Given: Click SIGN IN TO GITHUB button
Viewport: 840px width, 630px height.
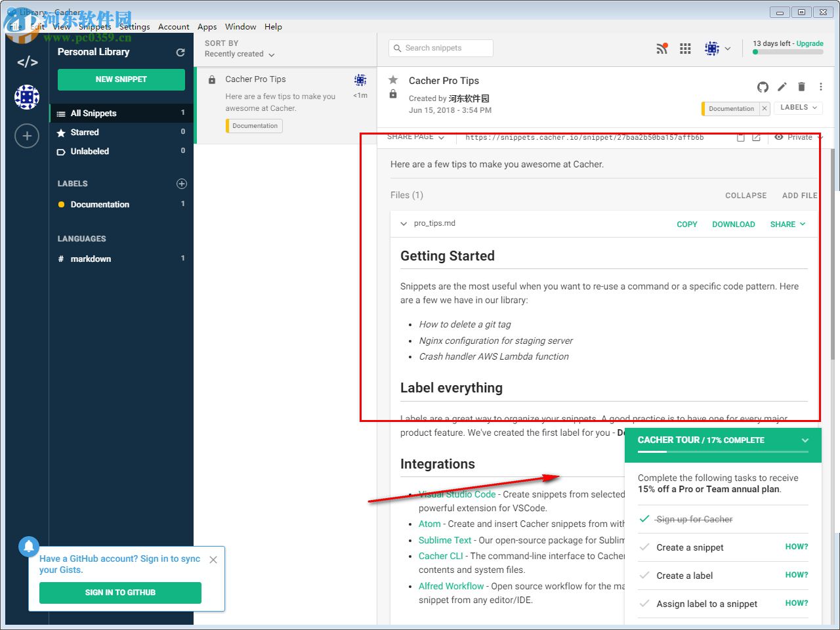Looking at the screenshot, I should click(x=120, y=593).
